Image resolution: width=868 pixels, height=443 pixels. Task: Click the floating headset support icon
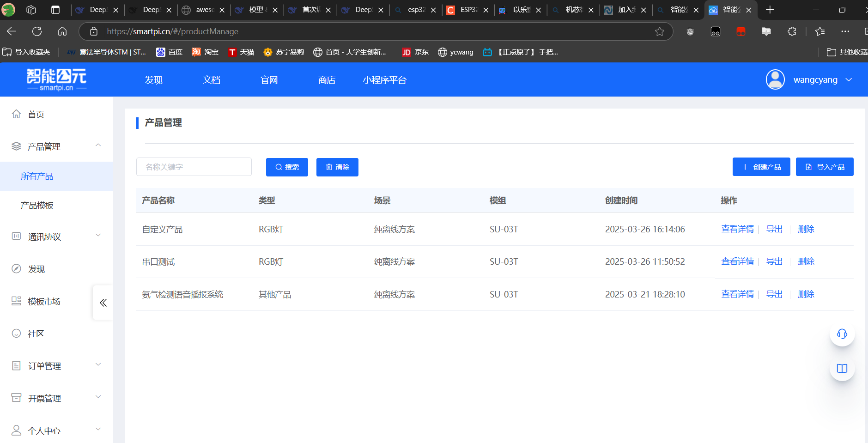(842, 334)
